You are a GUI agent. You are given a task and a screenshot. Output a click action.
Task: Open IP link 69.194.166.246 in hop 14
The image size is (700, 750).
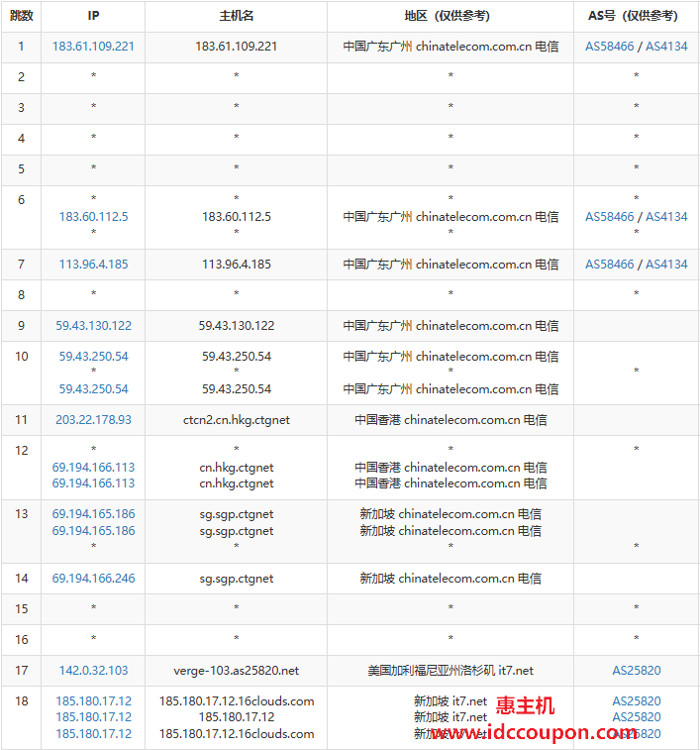point(93,579)
